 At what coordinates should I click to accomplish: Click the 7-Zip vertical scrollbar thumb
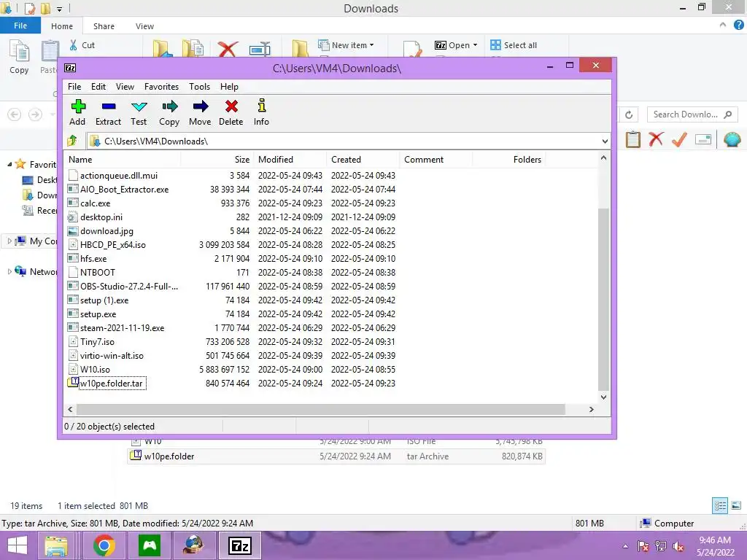pyautogui.click(x=603, y=299)
